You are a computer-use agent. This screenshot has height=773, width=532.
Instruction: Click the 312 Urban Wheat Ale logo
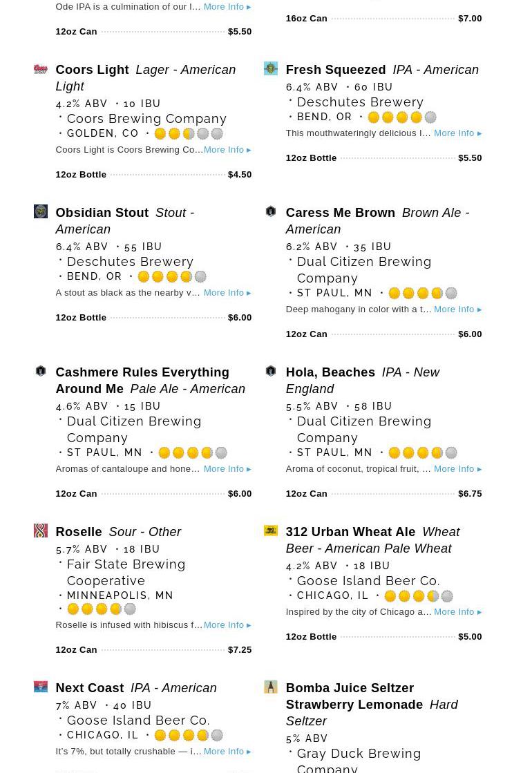coord(271,531)
